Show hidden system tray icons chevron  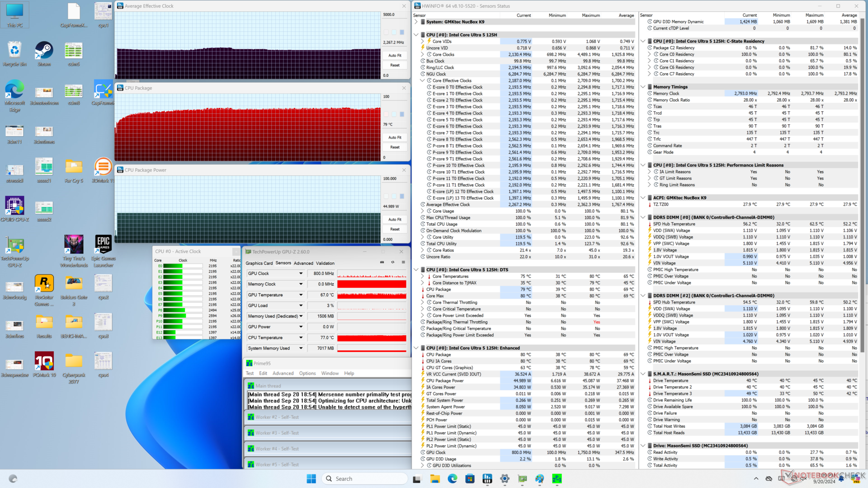click(x=756, y=479)
